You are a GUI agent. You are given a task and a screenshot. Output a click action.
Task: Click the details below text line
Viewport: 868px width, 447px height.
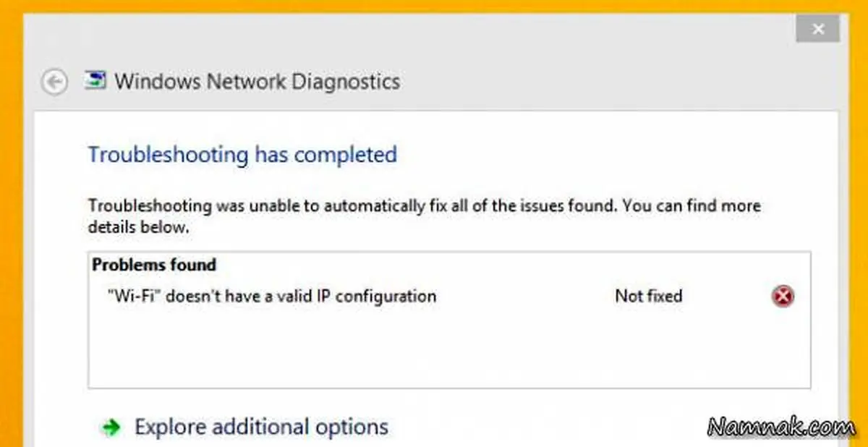pos(138,226)
